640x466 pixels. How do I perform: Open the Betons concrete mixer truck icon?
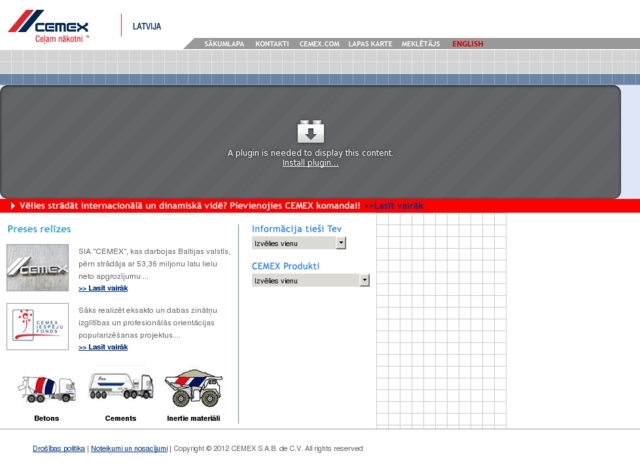click(47, 388)
